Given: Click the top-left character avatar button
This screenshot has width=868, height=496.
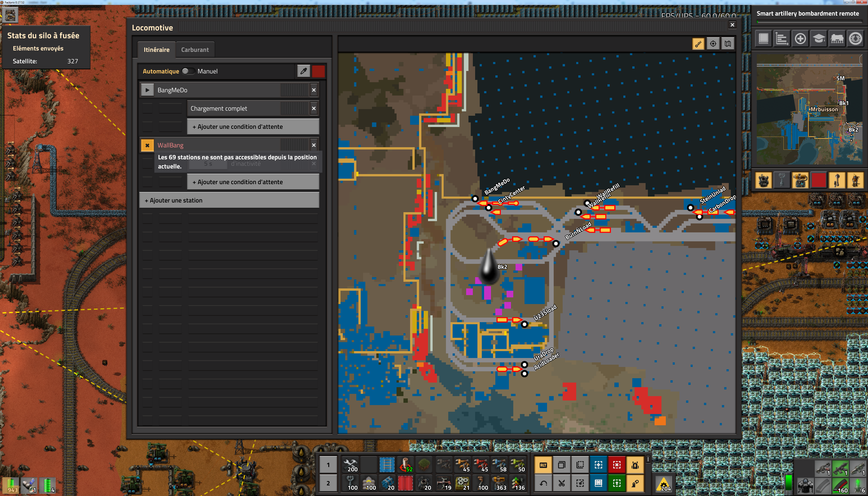Looking at the screenshot, I should click(x=10, y=15).
